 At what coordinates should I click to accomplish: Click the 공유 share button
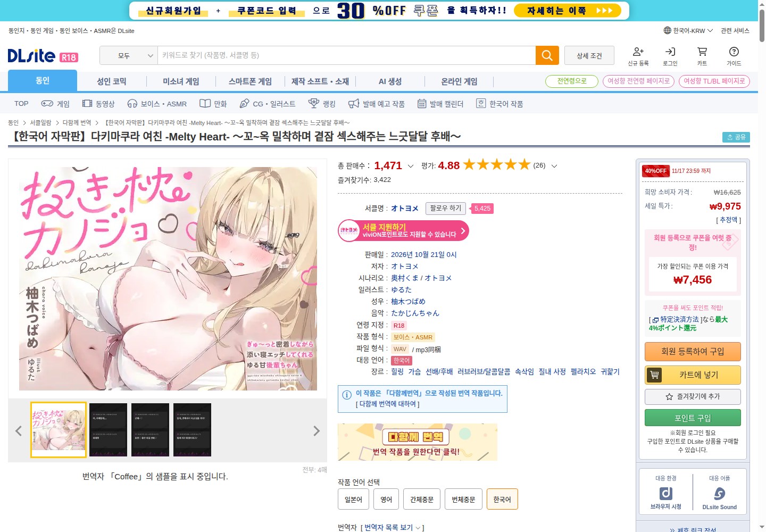click(x=736, y=137)
